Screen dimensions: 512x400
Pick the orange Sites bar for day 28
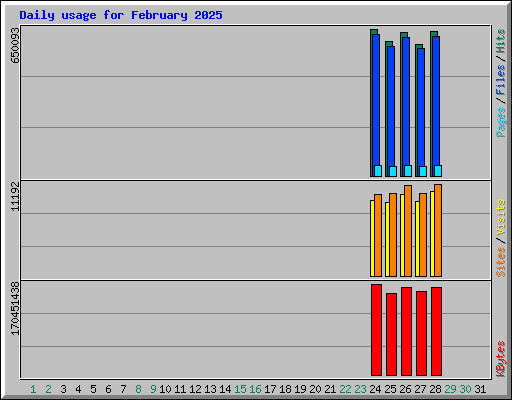click(438, 230)
